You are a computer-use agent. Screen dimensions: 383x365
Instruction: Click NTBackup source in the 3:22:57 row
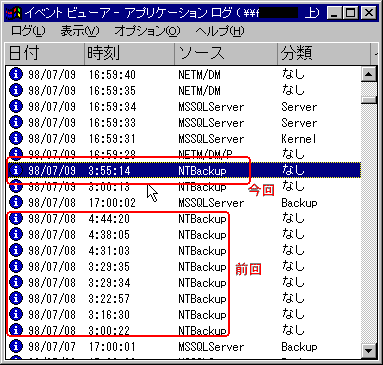tap(202, 299)
